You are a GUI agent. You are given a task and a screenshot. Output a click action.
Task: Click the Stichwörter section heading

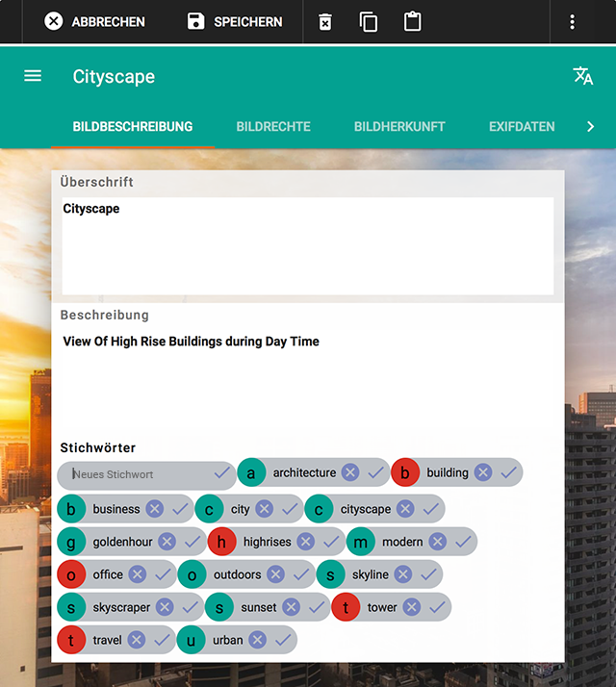point(98,447)
